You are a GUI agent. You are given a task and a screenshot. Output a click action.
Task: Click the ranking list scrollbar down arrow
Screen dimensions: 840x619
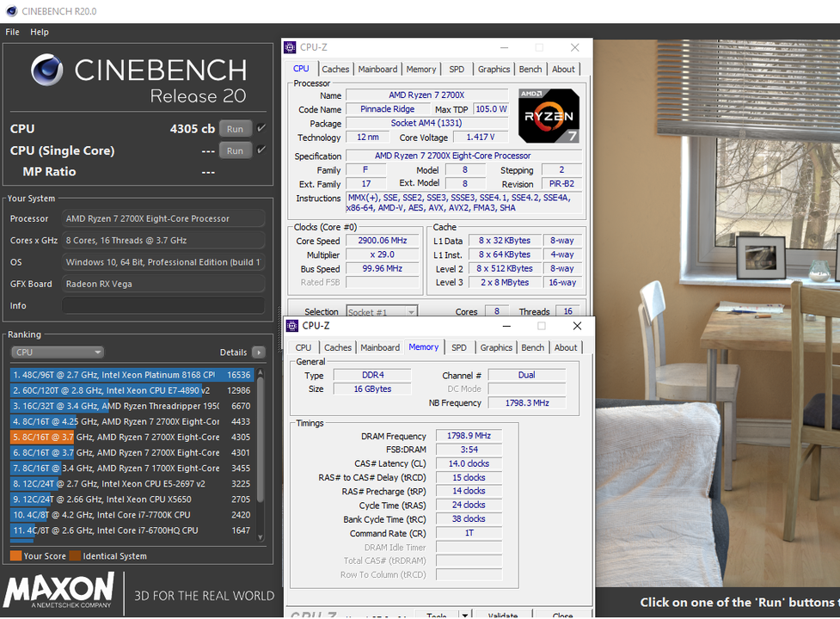click(x=261, y=537)
